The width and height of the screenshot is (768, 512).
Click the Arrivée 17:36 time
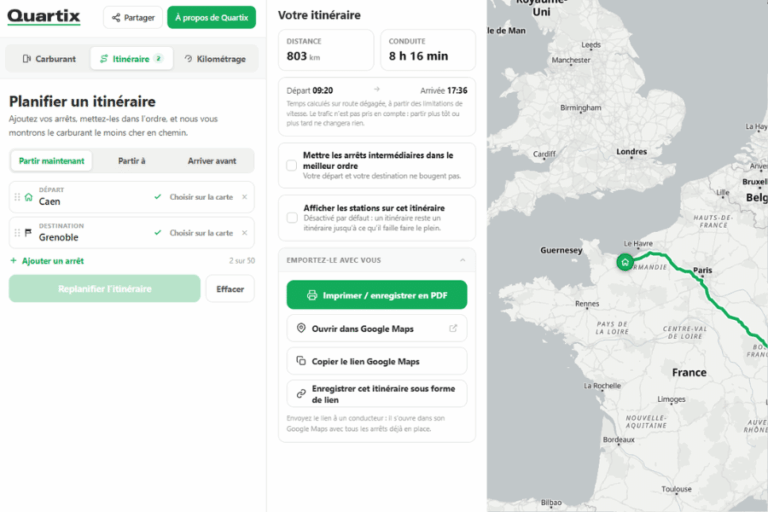point(444,91)
